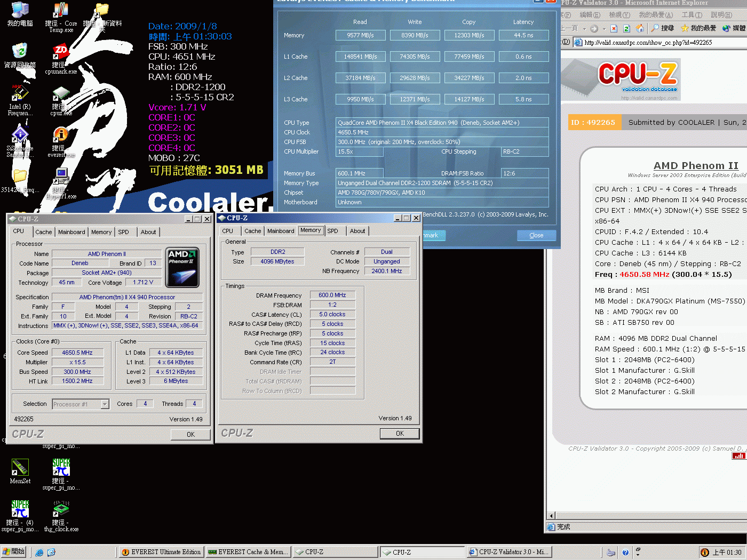Screen dimensions: 747x560
Task: Click the NB Frequency 2400.1 MHz value
Action: (x=387, y=271)
